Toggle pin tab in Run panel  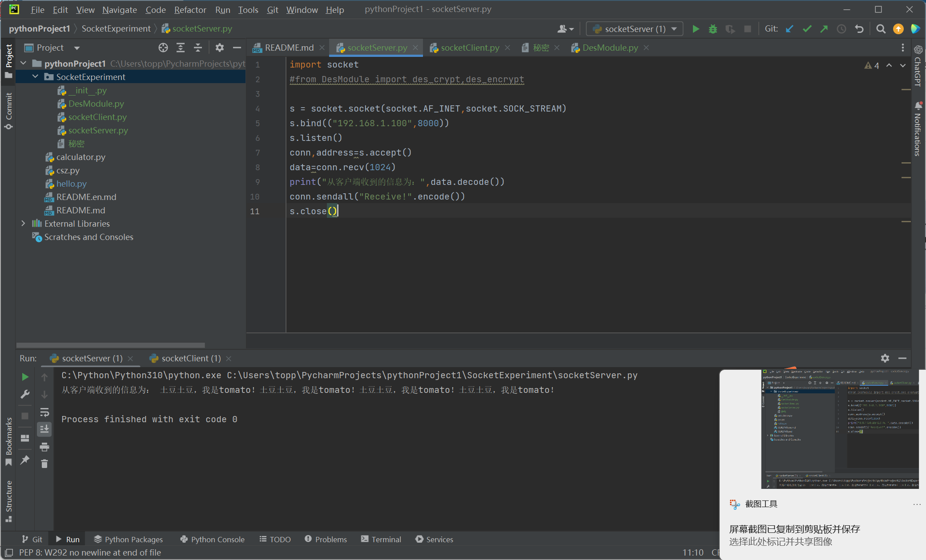click(x=25, y=460)
